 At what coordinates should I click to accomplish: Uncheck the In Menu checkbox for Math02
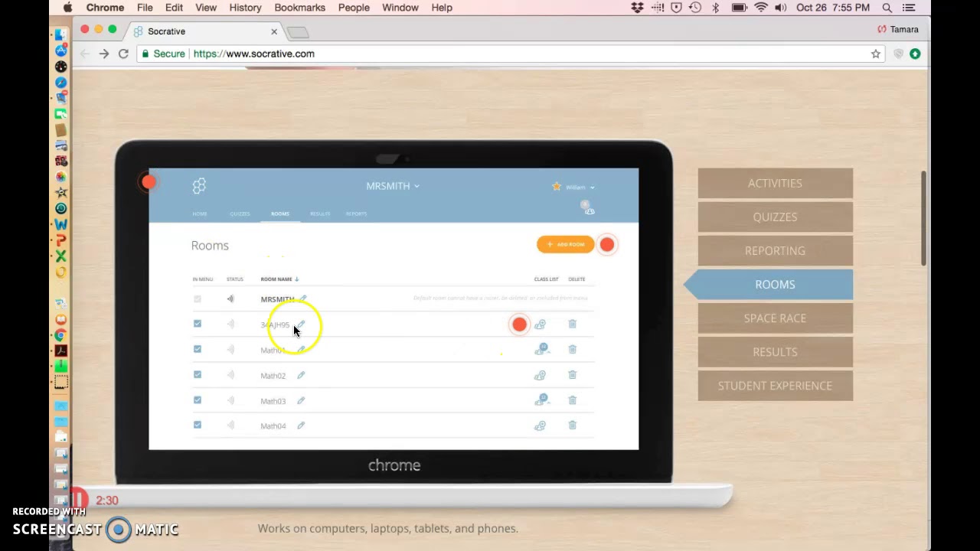[198, 374]
